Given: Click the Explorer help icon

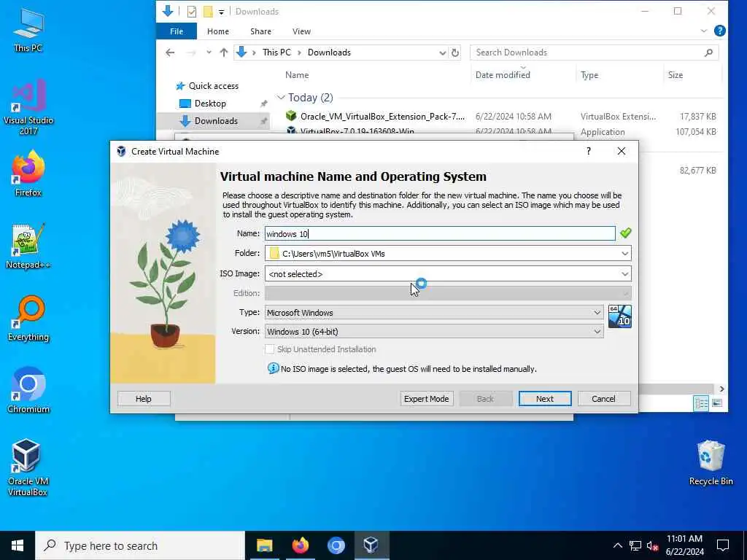Looking at the screenshot, I should coord(720,31).
